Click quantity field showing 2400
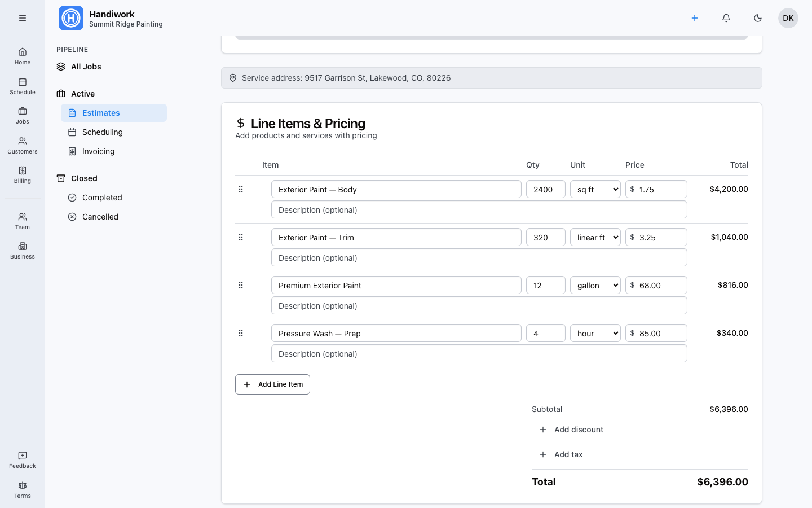812x508 pixels. 546,189
